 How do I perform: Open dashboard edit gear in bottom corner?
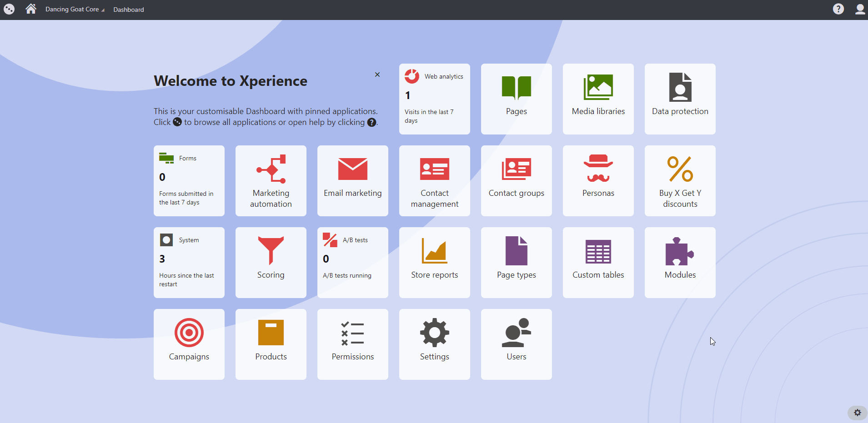pyautogui.click(x=857, y=413)
